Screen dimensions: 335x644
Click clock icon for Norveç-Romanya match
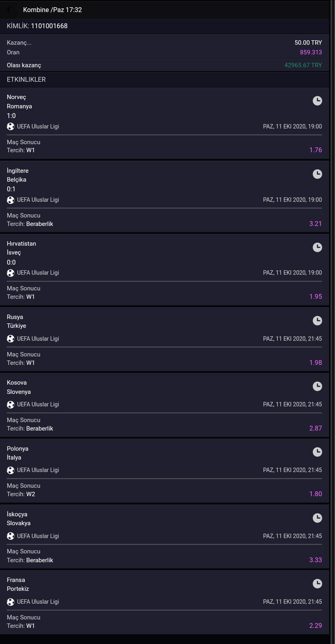pos(317,101)
